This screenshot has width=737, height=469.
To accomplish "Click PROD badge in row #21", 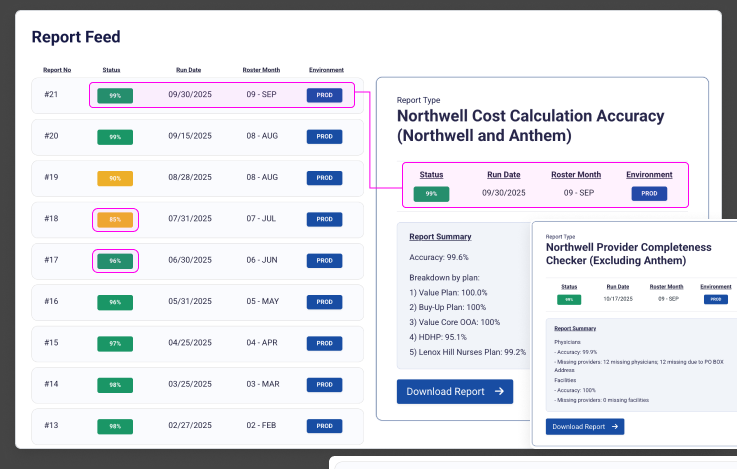I will tap(324, 95).
